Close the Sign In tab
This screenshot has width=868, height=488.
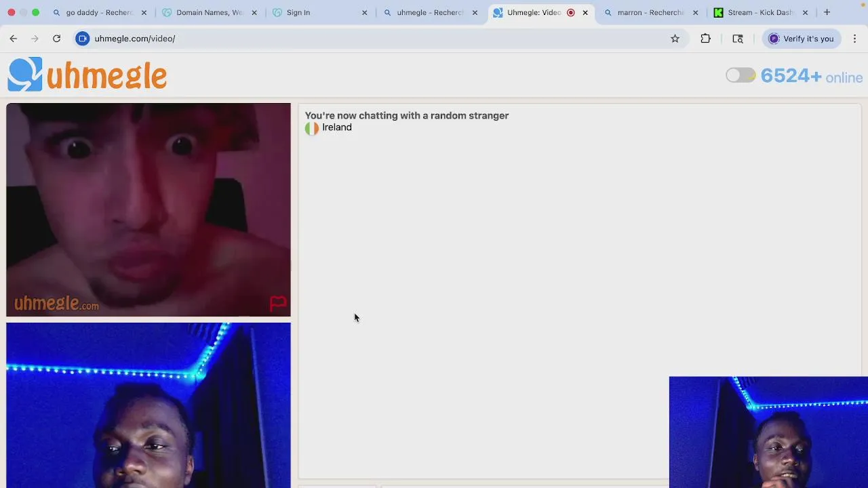coord(364,12)
